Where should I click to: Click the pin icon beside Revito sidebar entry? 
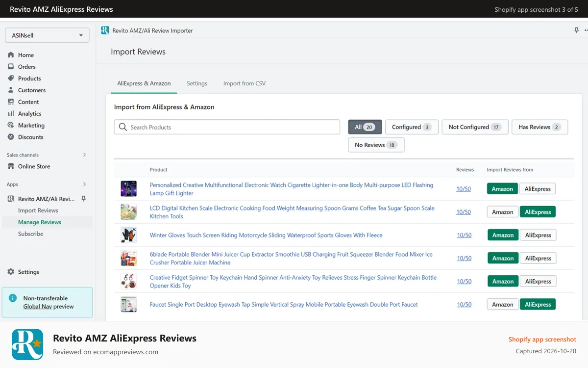pos(83,199)
